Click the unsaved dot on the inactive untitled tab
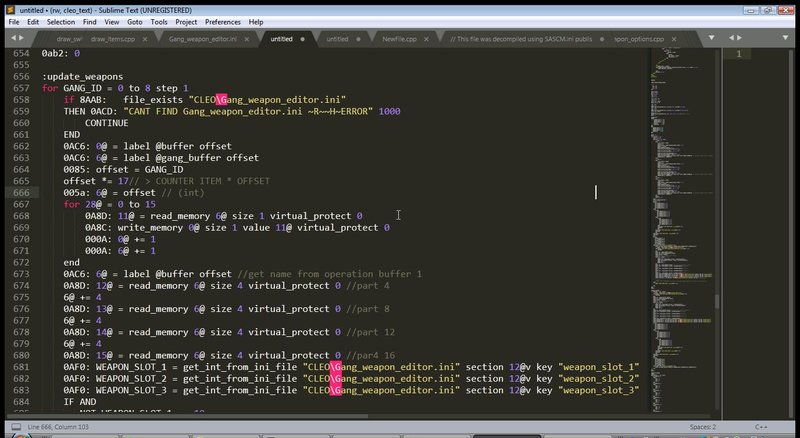This screenshot has height=438, width=800. [x=358, y=39]
